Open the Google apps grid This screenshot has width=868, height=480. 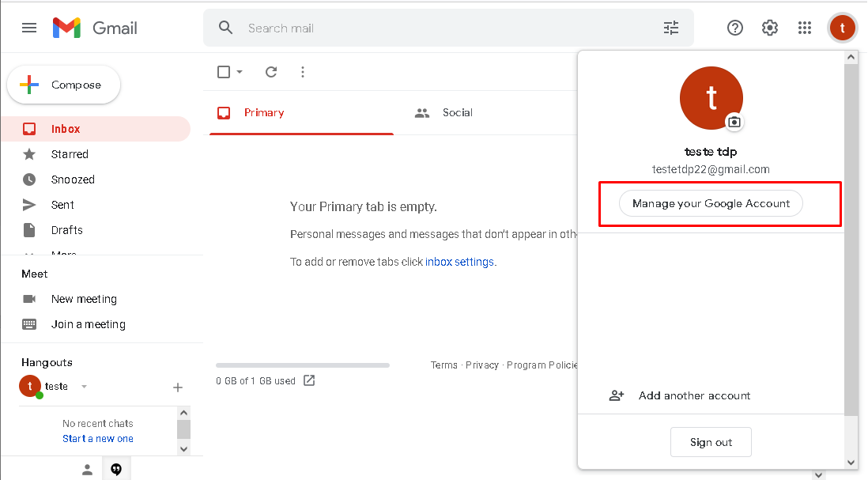click(805, 28)
